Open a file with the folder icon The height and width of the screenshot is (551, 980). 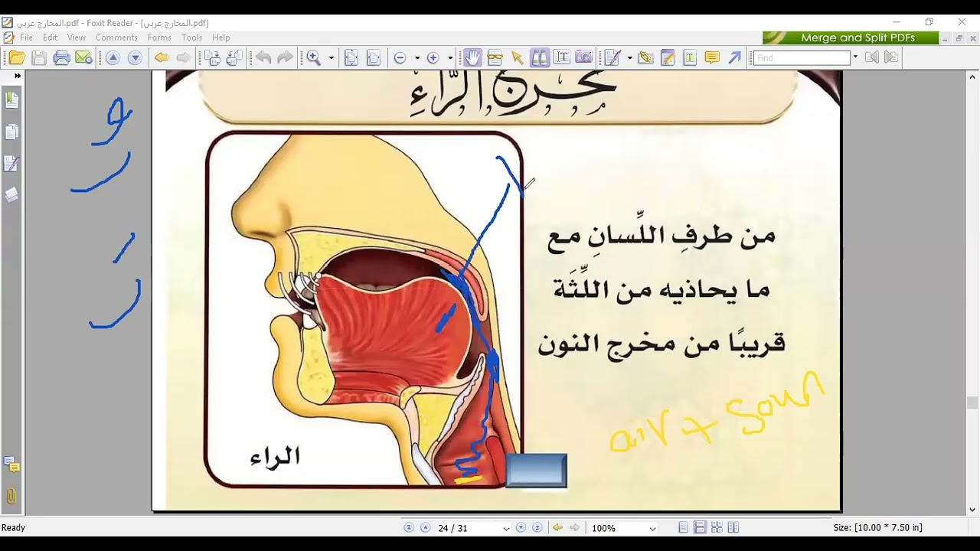[x=17, y=57]
